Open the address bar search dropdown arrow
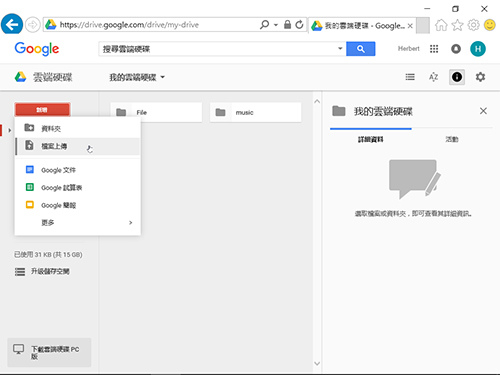The image size is (500, 375). tap(276, 25)
